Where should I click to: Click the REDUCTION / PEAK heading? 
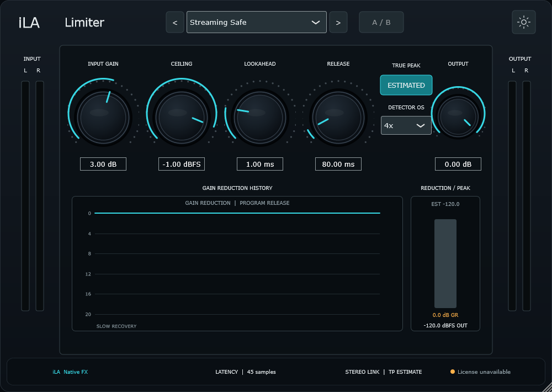445,188
